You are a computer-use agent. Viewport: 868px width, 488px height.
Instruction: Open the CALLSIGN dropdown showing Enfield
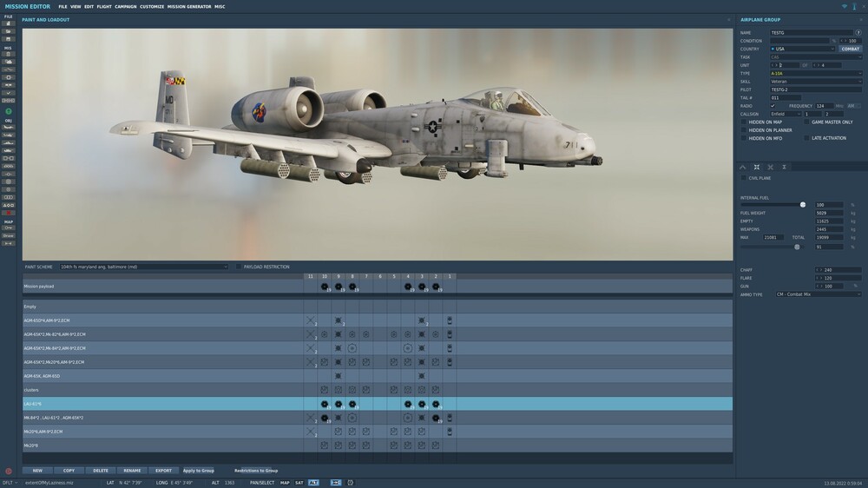tap(786, 114)
